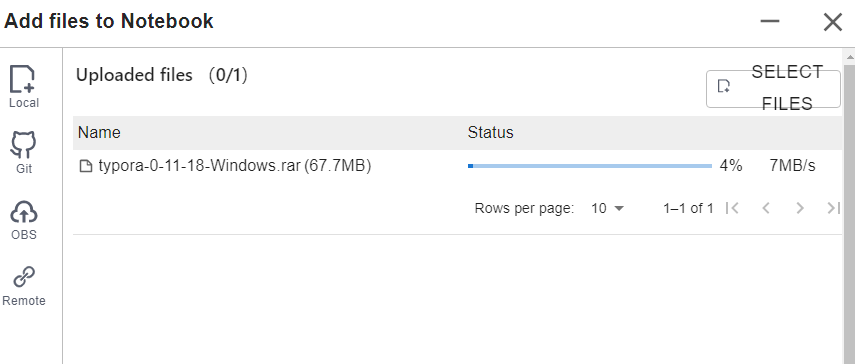
Task: Go to the previous page chevron
Action: click(766, 208)
